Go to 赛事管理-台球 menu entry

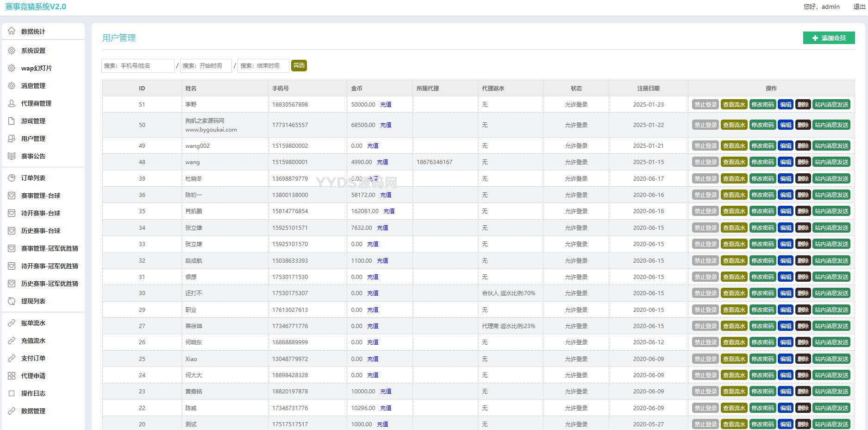coord(41,196)
